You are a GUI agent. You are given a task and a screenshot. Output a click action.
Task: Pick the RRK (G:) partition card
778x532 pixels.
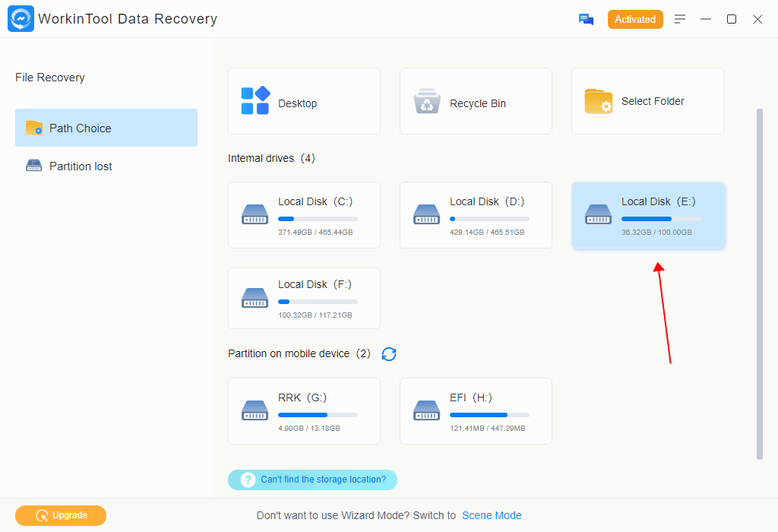pos(304,411)
